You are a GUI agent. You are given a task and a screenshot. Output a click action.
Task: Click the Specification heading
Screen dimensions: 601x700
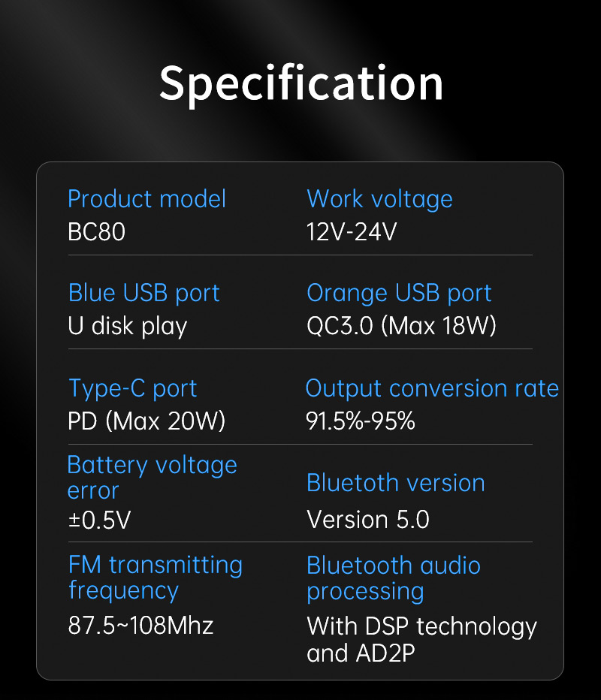click(x=301, y=84)
